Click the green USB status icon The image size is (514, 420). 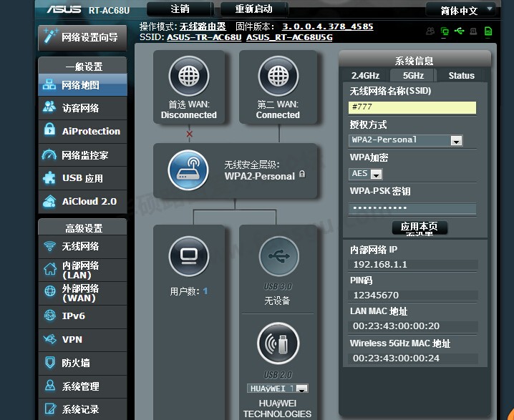tap(460, 31)
